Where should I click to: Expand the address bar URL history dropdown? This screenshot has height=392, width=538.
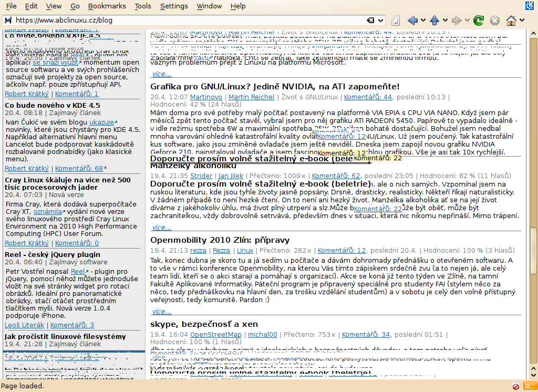[x=380, y=20]
